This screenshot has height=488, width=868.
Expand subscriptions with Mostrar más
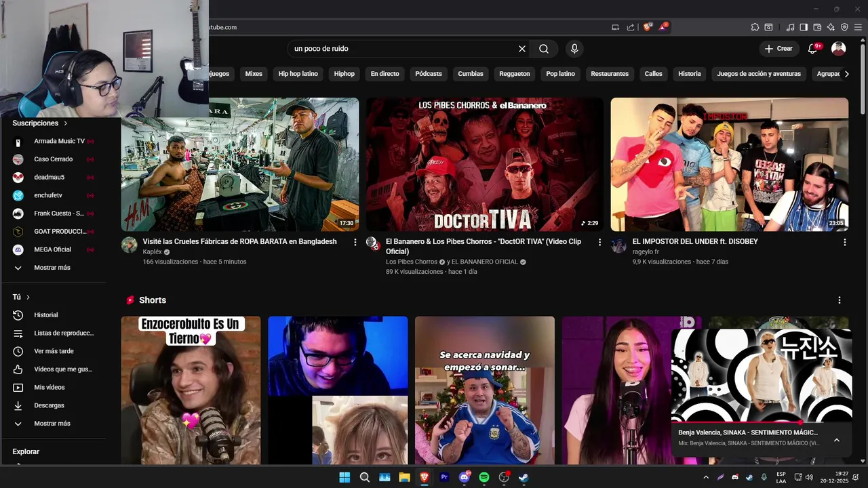point(54,268)
